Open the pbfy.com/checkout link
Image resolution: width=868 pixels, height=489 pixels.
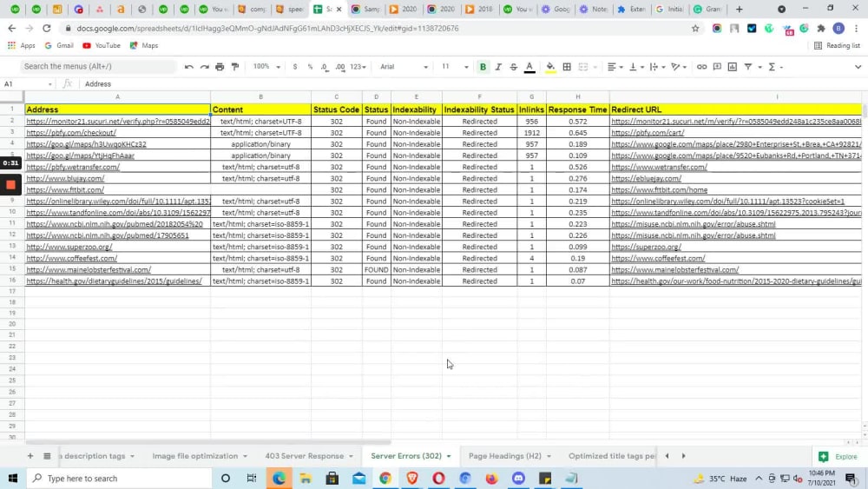click(71, 132)
